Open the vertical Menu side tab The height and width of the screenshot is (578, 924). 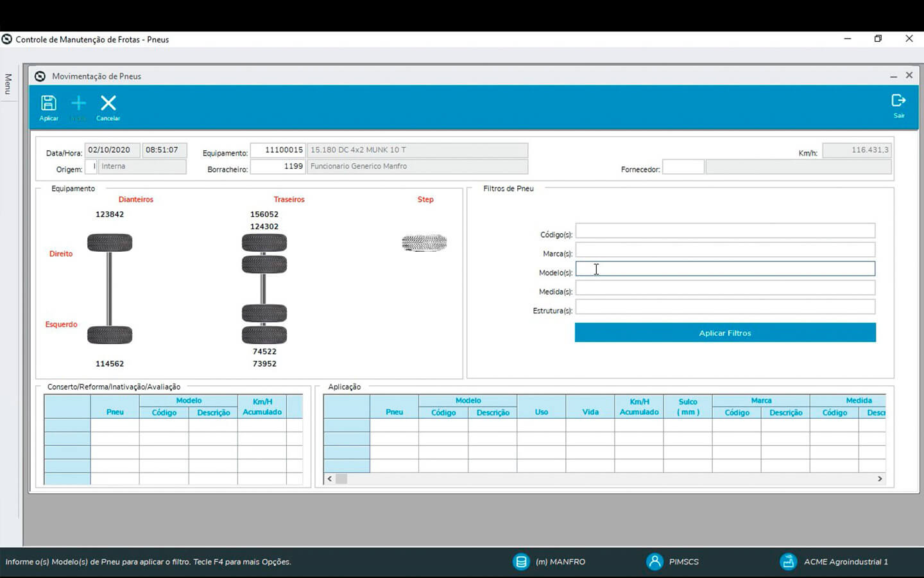8,84
